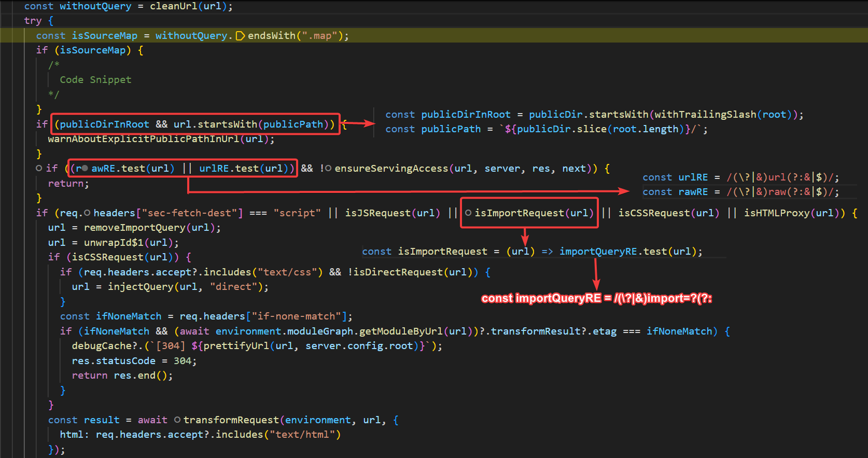This screenshot has height=458, width=868.
Task: Click 'environment' argument of transformRequest
Action: 318,420
